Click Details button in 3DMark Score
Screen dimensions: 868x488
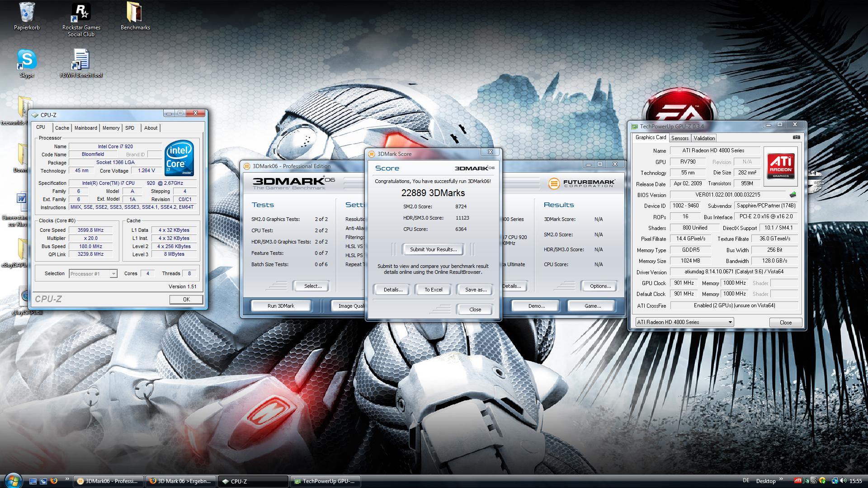click(393, 290)
